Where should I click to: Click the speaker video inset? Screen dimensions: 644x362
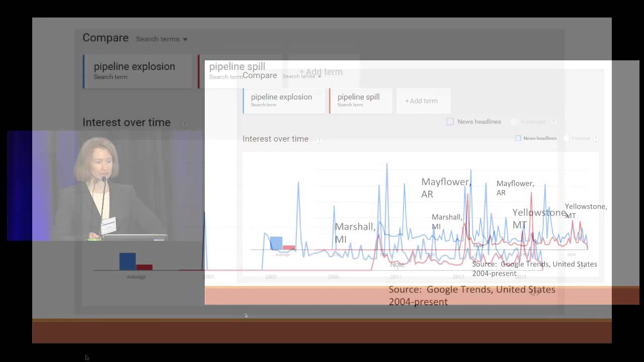click(x=105, y=186)
